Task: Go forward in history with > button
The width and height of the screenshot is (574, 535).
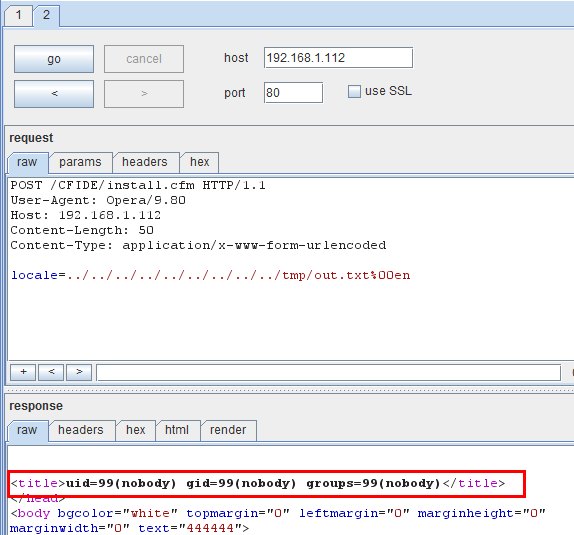Action: point(144,94)
